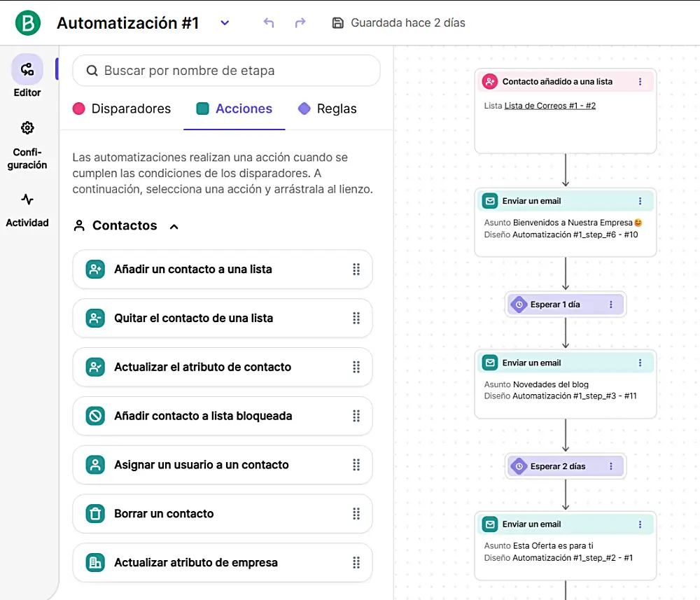Switch to the Disparadores tab
The height and width of the screenshot is (600, 700).
pos(131,109)
